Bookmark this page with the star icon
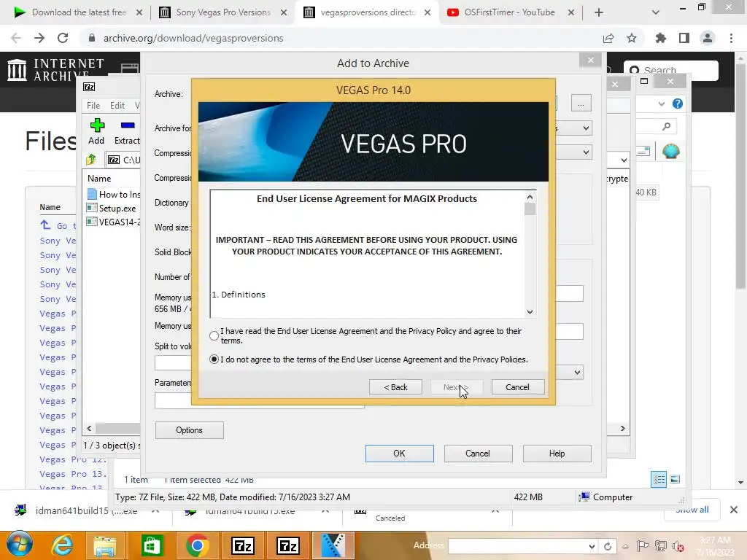 tap(632, 38)
